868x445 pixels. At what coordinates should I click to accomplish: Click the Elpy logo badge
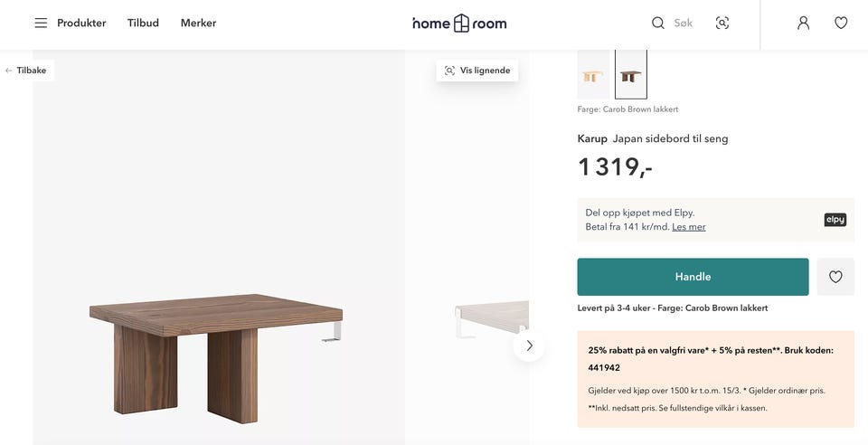click(835, 220)
